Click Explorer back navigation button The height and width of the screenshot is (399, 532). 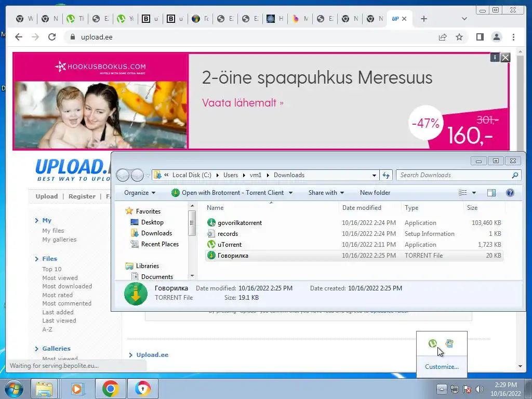[123, 175]
